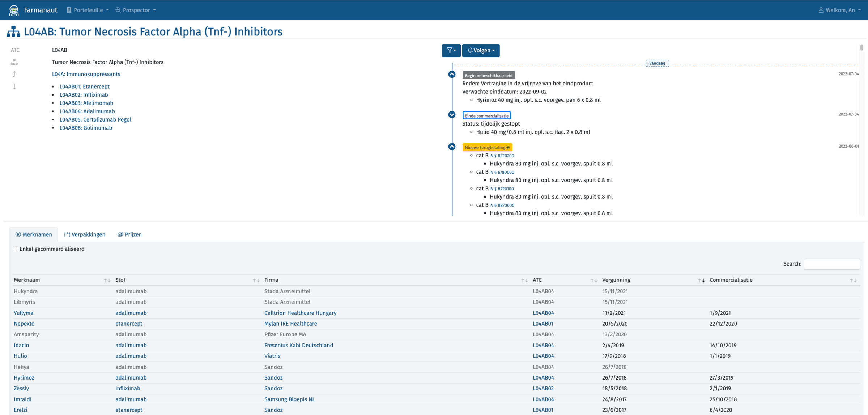Sort the table by Vergunning column
The width and height of the screenshot is (868, 415).
pyautogui.click(x=653, y=280)
